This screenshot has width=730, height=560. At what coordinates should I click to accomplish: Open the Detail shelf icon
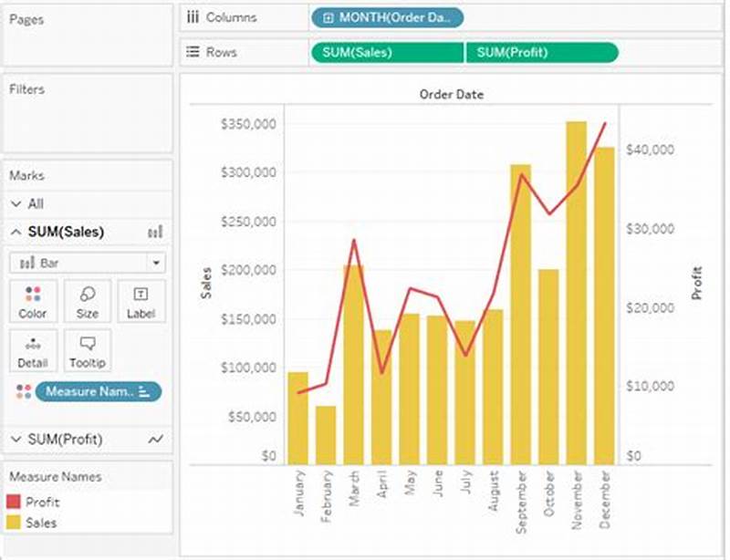point(33,350)
